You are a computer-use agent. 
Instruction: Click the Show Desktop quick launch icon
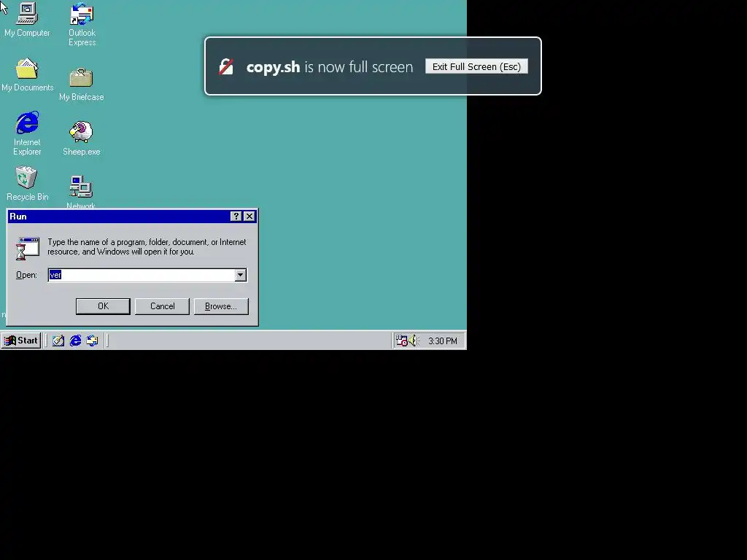(58, 341)
